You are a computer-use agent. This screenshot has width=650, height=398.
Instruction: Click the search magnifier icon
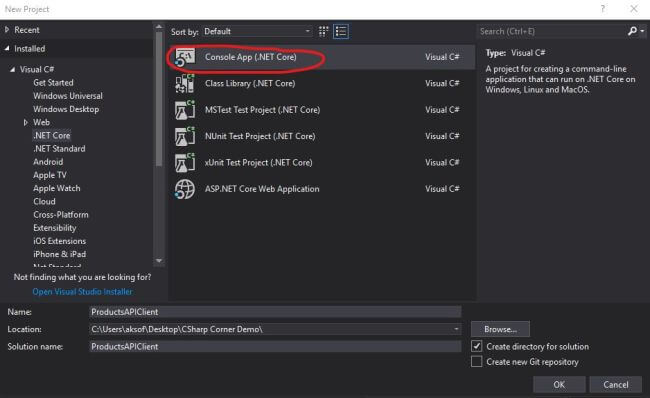point(632,31)
